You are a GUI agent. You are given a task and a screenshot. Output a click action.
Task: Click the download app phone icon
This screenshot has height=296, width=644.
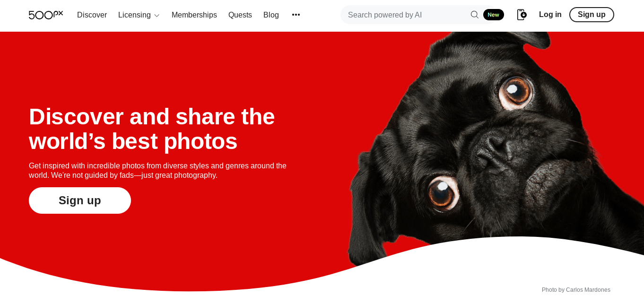522,15
